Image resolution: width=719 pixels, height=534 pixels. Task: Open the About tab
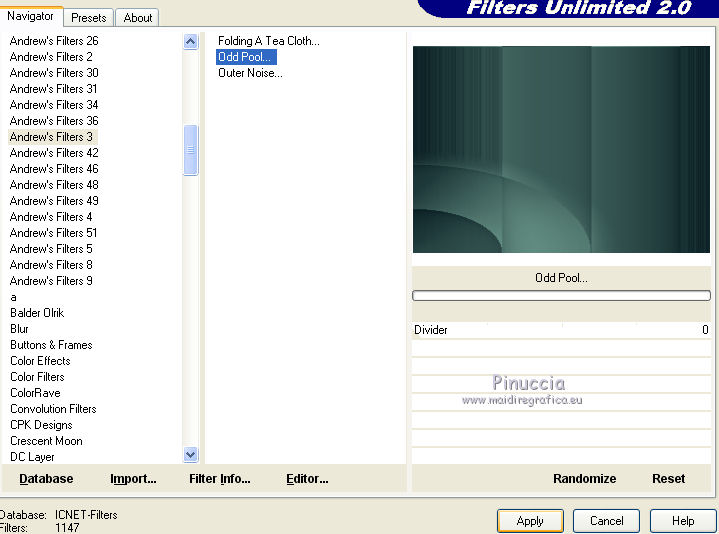click(138, 18)
